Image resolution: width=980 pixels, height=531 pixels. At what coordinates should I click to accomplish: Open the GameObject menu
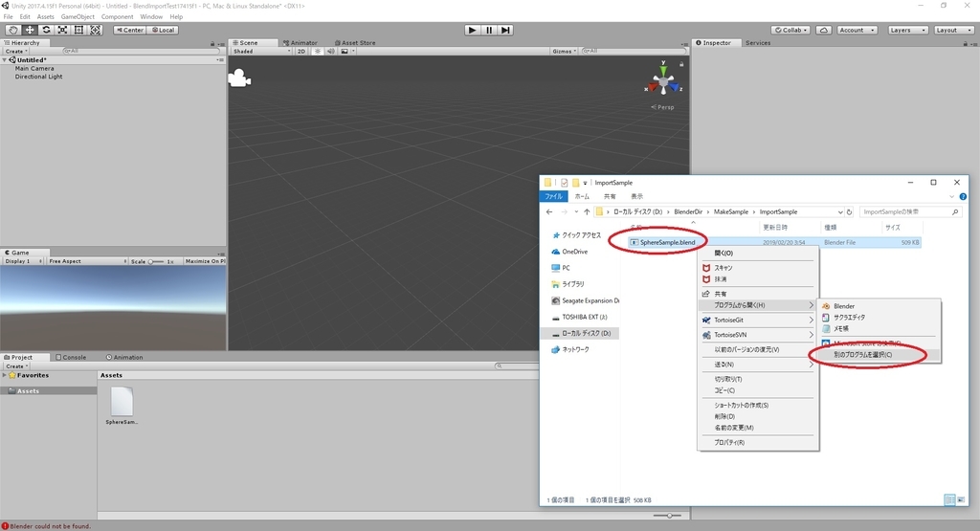[78, 17]
